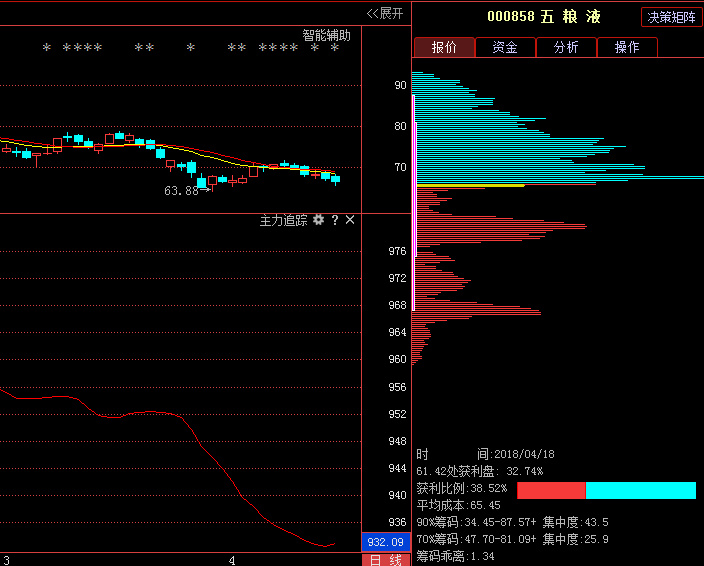Click the 平均成本:65.45 line
The image size is (704, 566).
click(458, 505)
